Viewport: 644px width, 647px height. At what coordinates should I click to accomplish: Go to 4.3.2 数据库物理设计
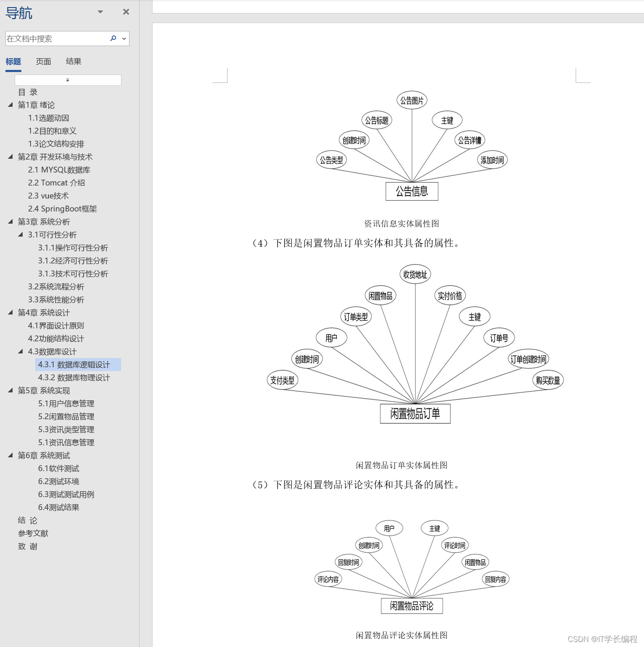74,378
